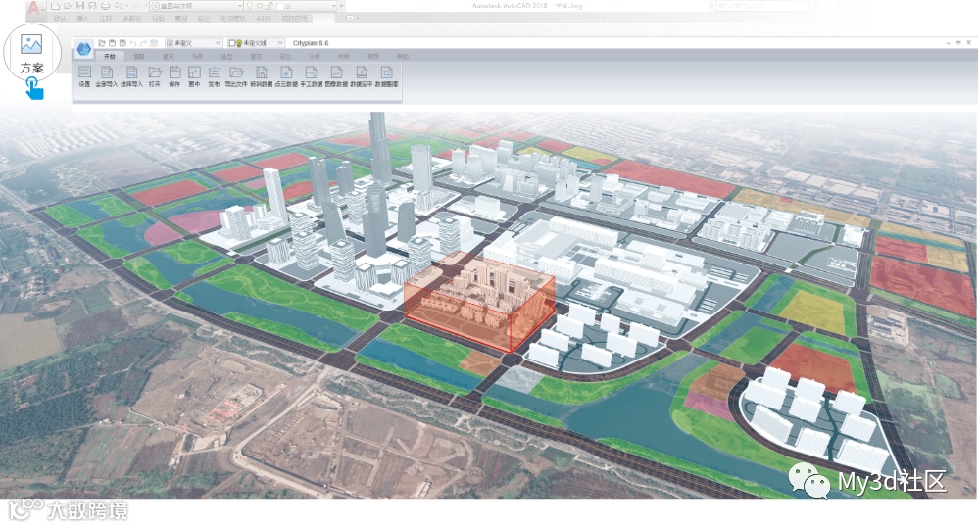Click the 点云数据 point cloud data icon

(286, 72)
